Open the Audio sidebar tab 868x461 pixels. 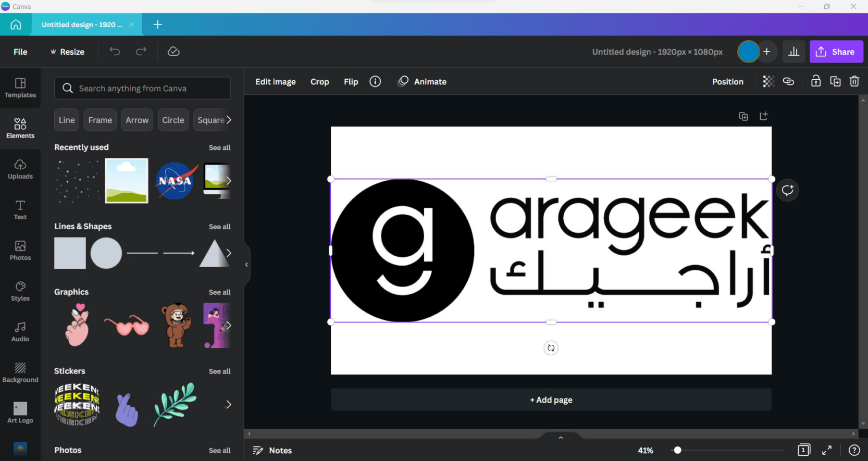point(20,332)
